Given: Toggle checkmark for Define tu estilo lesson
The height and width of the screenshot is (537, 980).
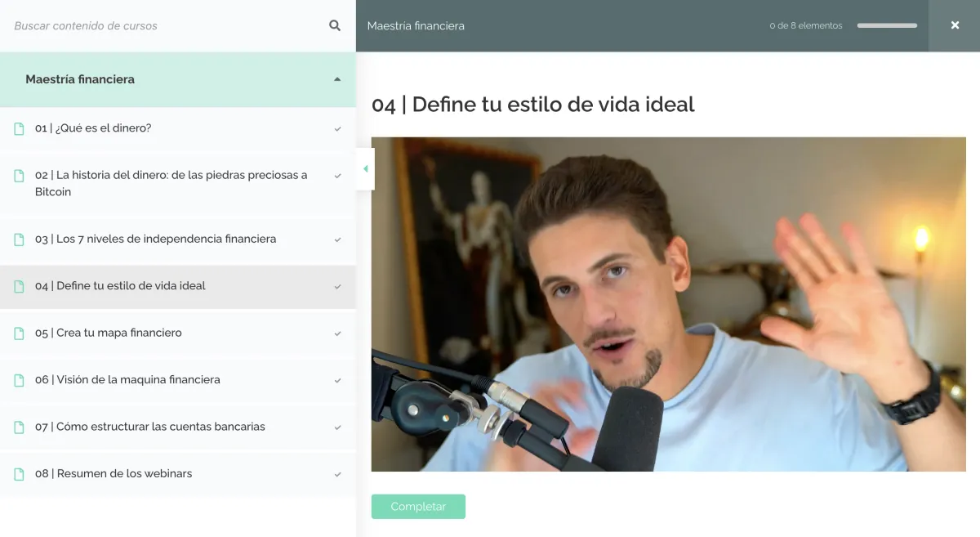Looking at the screenshot, I should click(x=337, y=287).
